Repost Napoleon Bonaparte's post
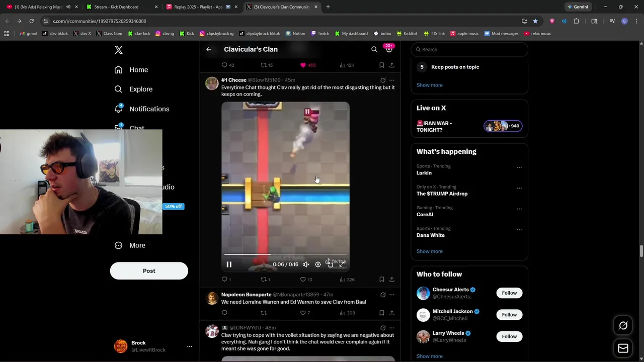644x362 pixels. (263, 313)
